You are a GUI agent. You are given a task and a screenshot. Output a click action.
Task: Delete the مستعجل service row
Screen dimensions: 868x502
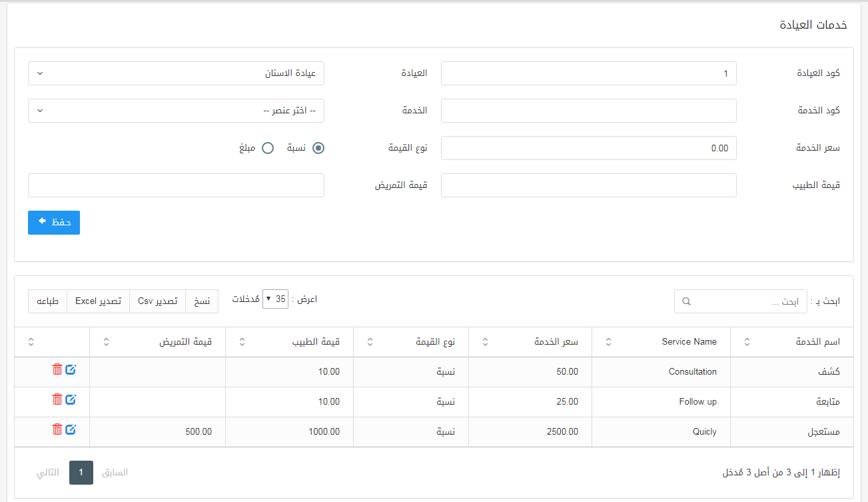point(57,429)
